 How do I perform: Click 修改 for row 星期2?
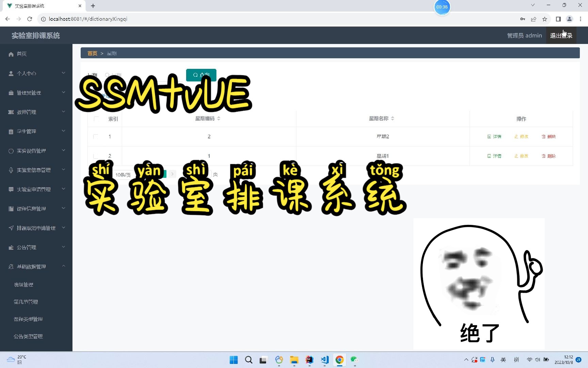tap(521, 137)
